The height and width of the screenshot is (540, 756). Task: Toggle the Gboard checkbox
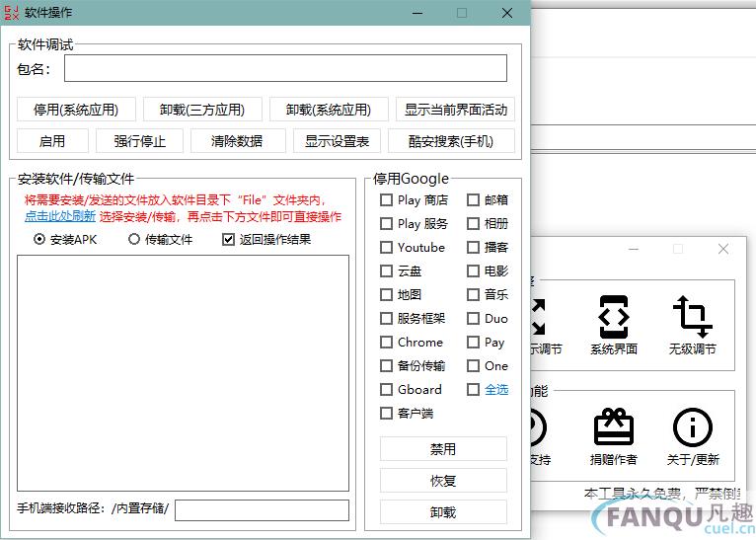point(386,389)
